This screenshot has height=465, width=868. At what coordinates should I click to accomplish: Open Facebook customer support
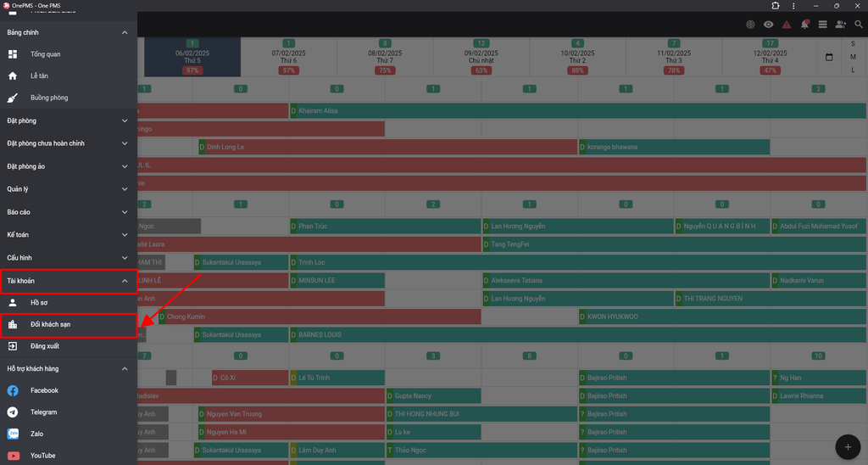tap(69, 390)
